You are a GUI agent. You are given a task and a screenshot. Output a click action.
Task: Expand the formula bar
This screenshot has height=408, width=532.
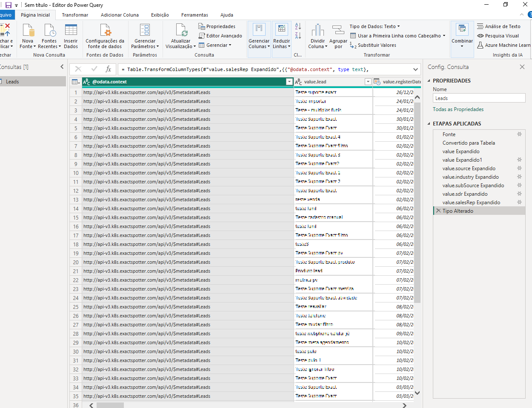[x=415, y=69]
